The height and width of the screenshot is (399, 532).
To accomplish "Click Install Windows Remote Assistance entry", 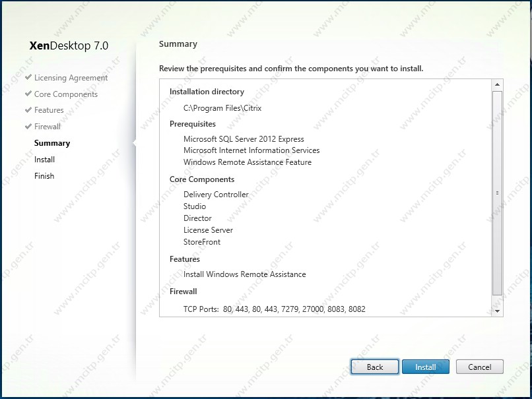I will pos(244,274).
